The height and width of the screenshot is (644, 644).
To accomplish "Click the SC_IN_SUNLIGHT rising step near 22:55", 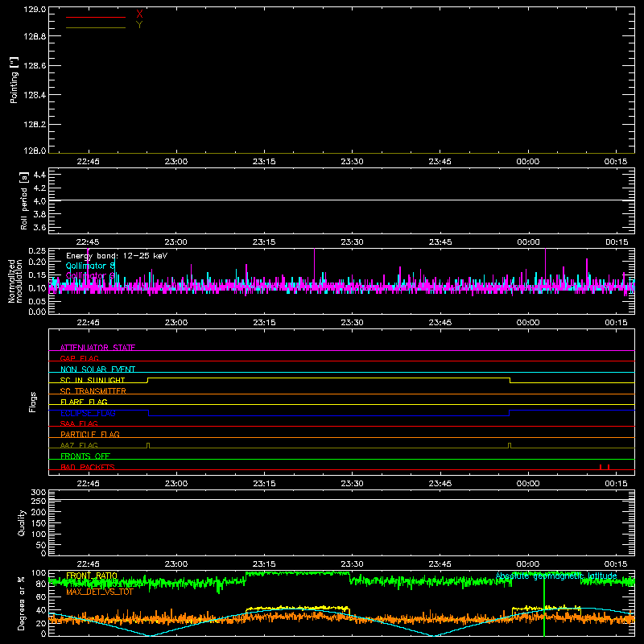I will [148, 380].
